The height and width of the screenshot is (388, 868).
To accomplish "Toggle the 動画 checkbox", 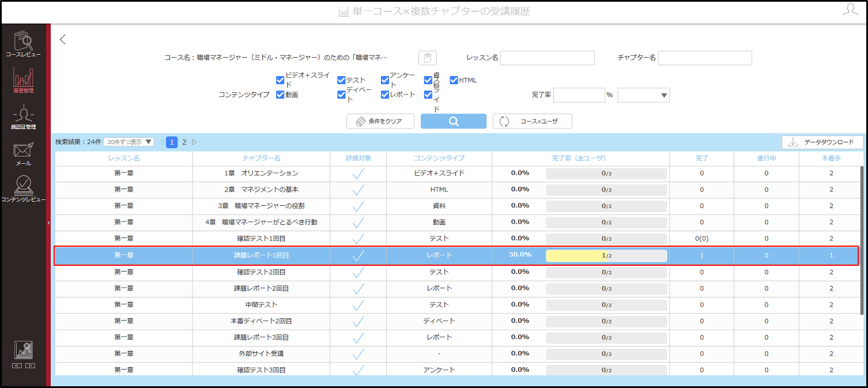I will click(280, 95).
